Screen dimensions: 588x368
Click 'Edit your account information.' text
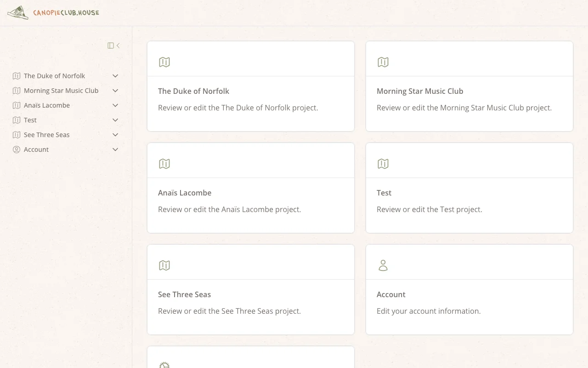(x=429, y=311)
